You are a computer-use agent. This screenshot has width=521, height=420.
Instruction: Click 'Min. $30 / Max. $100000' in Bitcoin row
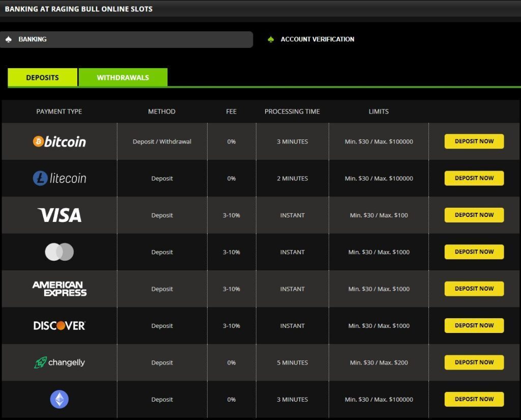point(379,142)
